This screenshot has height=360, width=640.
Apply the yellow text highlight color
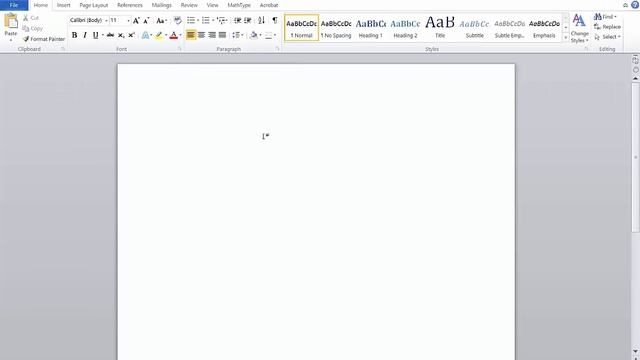159,35
